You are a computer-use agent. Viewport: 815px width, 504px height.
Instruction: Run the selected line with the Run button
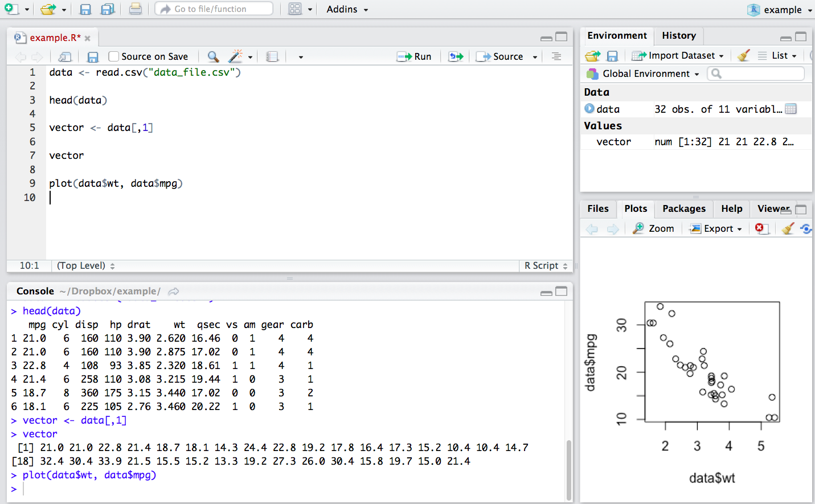[x=415, y=56]
